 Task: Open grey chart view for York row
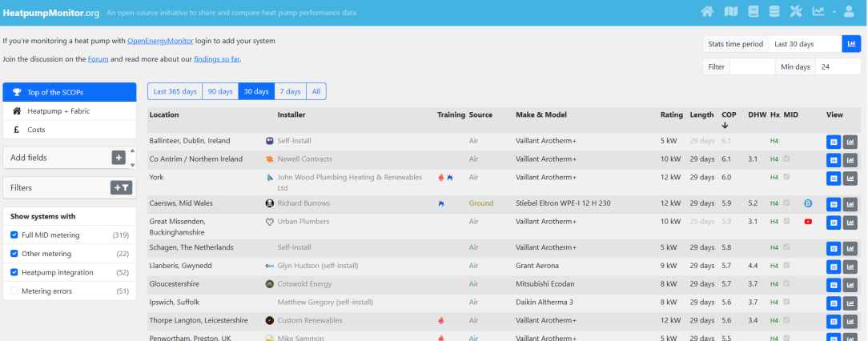pyautogui.click(x=850, y=179)
